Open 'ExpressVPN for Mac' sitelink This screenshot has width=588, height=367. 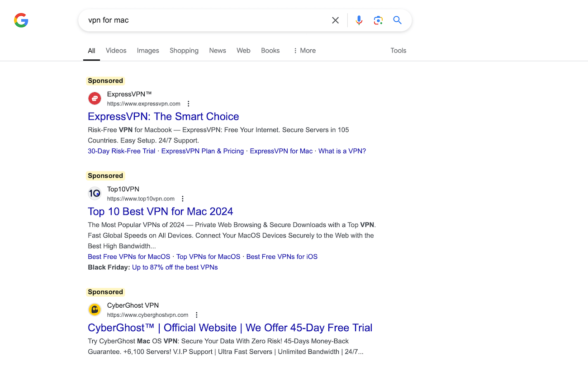click(281, 151)
